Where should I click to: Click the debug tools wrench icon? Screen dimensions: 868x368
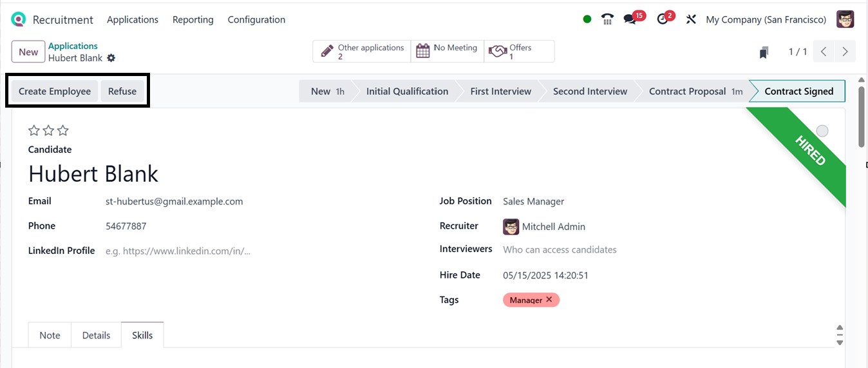[691, 19]
